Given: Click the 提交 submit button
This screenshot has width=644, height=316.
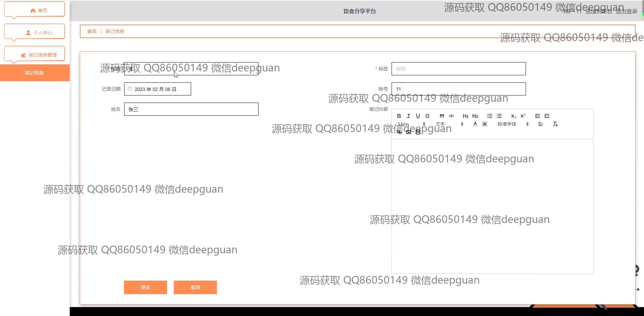Looking at the screenshot, I should (x=145, y=287).
